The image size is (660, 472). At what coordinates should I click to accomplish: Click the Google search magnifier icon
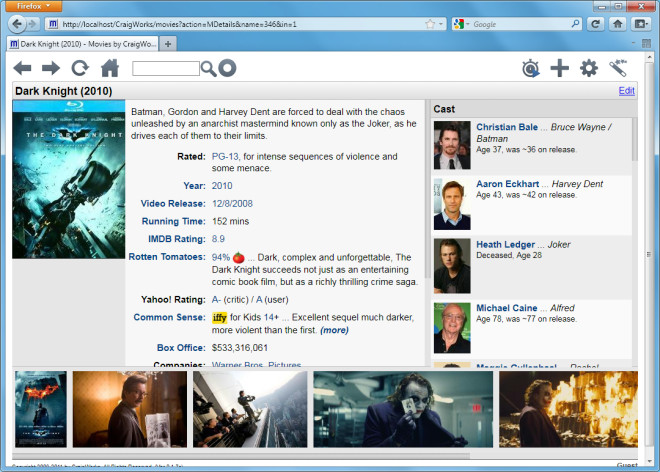click(x=575, y=24)
